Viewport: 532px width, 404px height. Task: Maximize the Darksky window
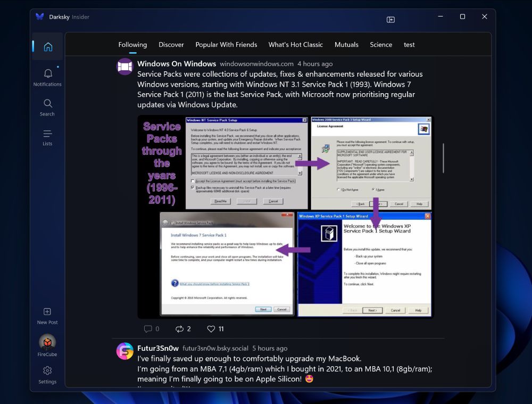point(462,17)
